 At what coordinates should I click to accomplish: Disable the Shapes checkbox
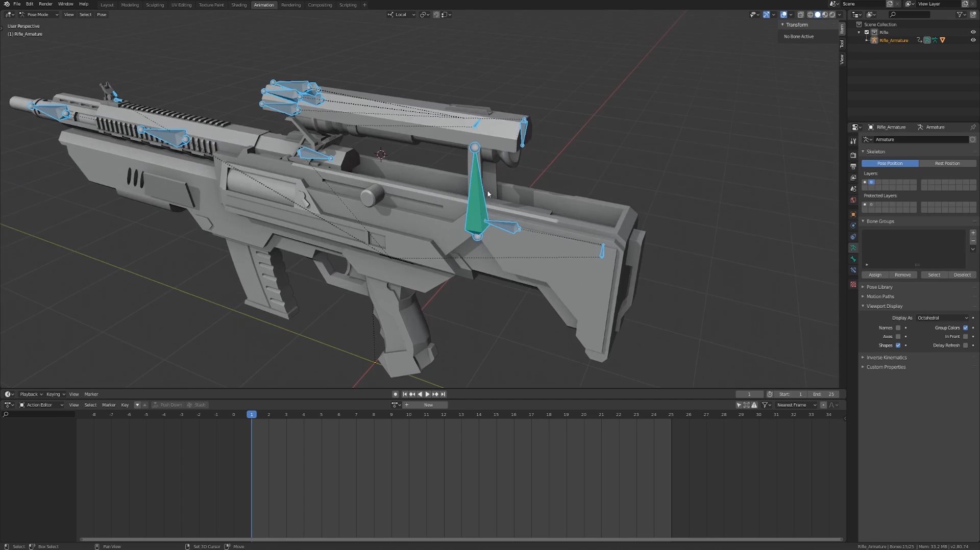click(898, 345)
